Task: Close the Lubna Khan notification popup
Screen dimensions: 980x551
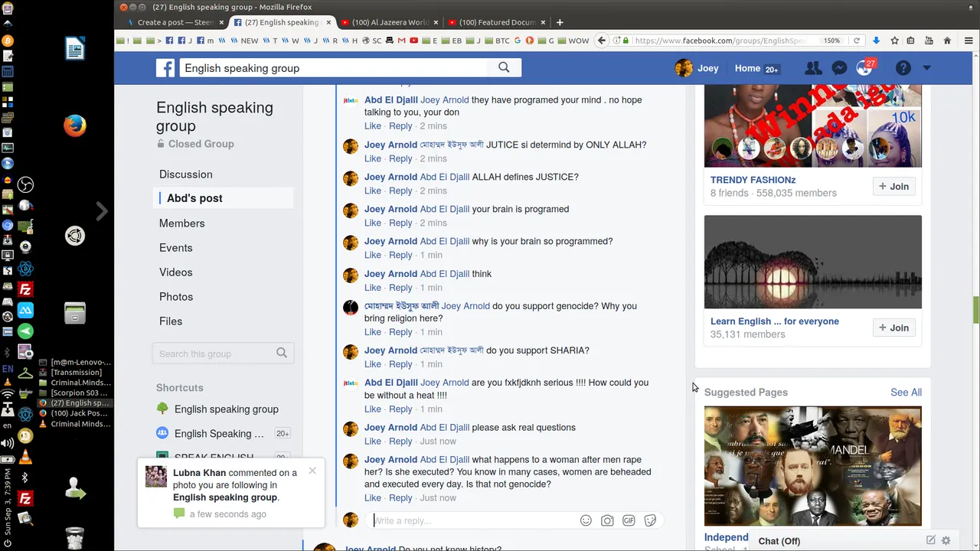Action: tap(312, 471)
